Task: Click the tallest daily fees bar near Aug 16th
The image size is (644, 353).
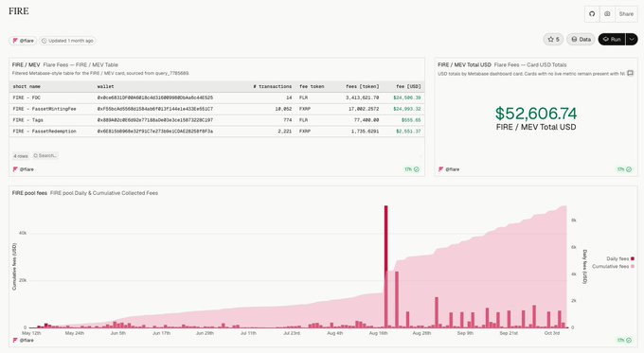Action: click(386, 266)
